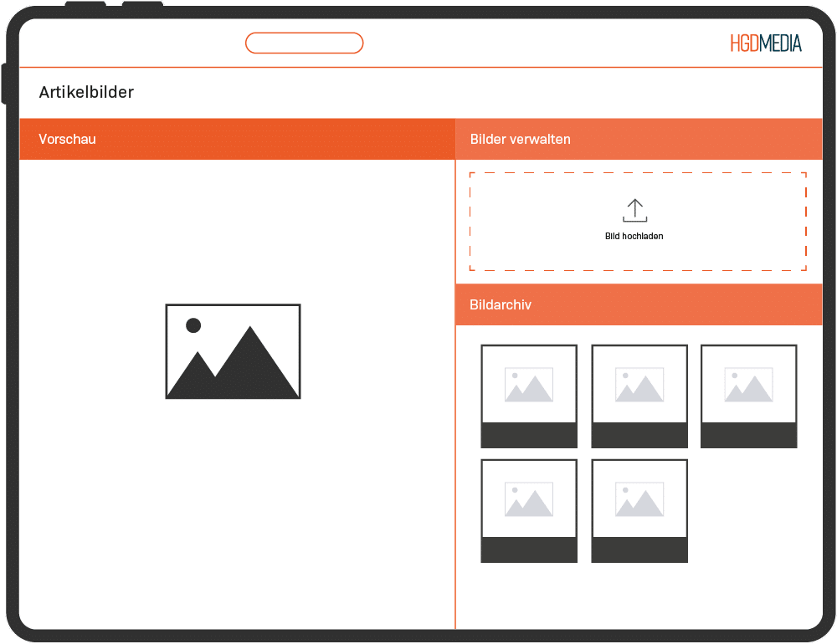
Task: Click dark caption bar under top-right thumbnail
Action: coord(748,435)
